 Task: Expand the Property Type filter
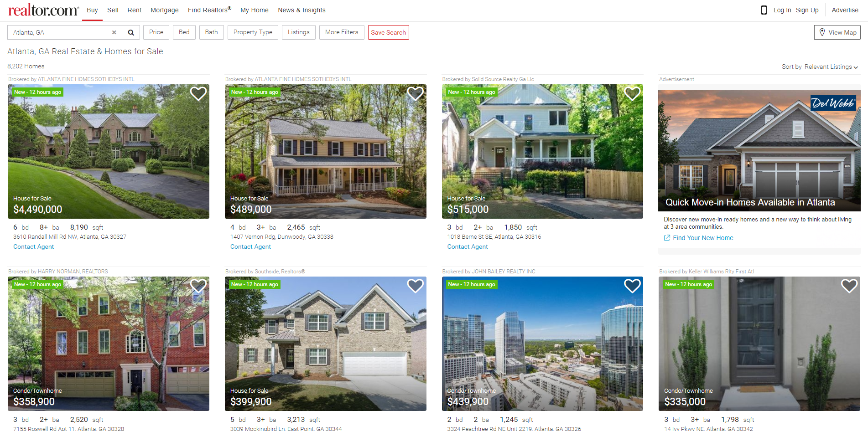[x=253, y=32]
